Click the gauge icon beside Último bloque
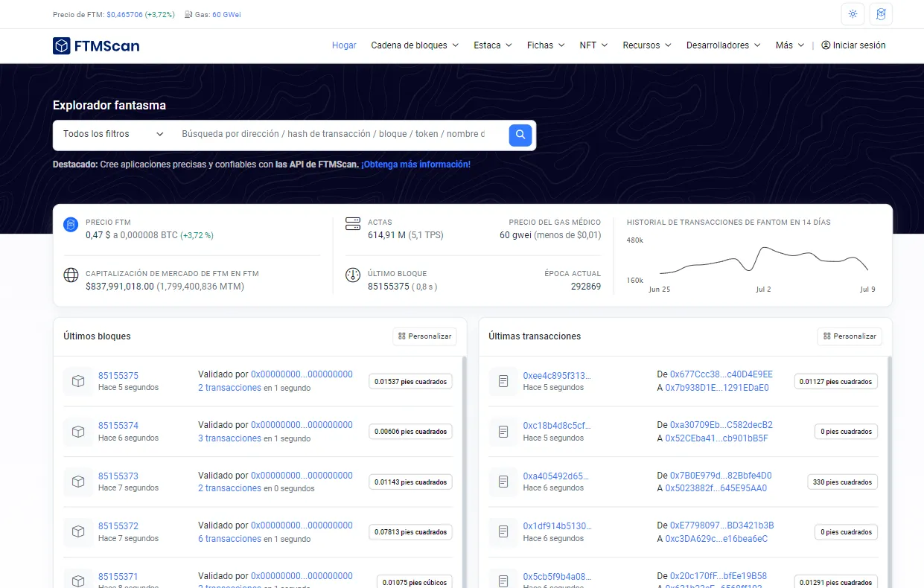 [353, 275]
